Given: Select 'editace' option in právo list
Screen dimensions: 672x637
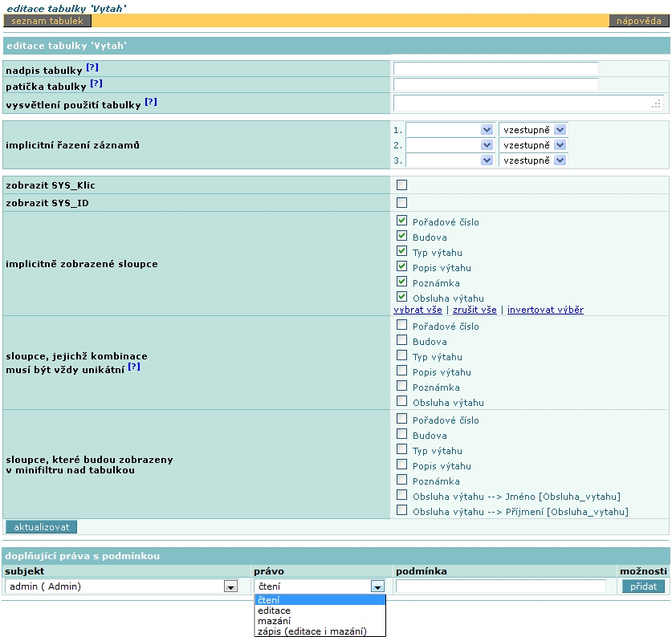Looking at the screenshot, I should tap(320, 611).
